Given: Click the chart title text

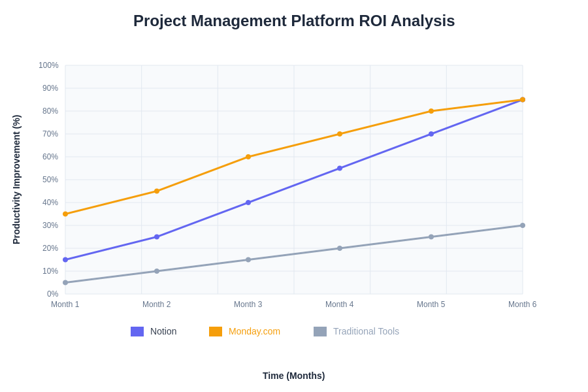Looking at the screenshot, I should coord(294,21).
